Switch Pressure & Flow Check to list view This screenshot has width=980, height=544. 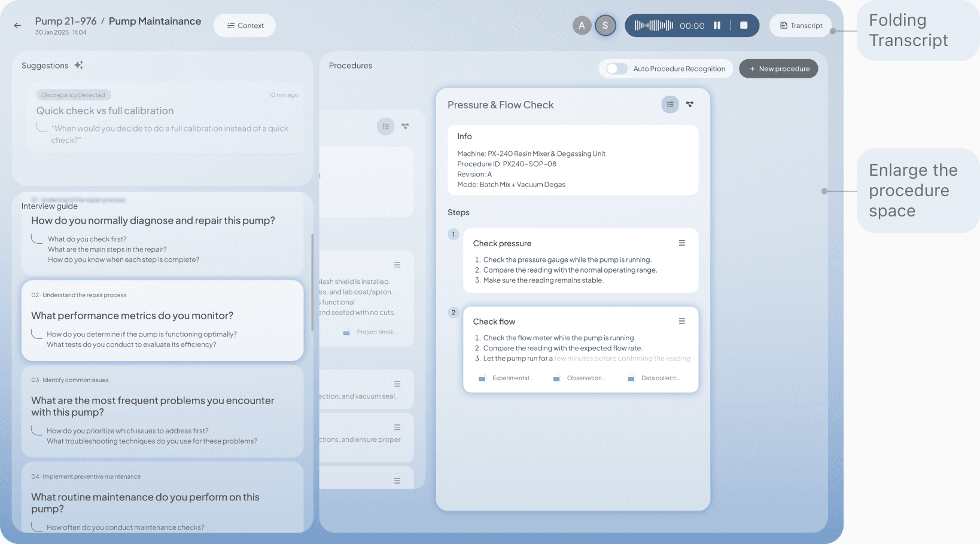click(x=670, y=105)
